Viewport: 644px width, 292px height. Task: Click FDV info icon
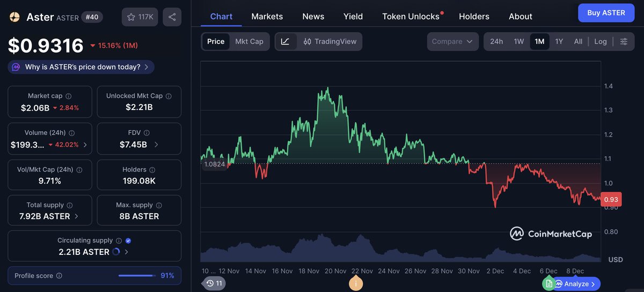tap(147, 133)
